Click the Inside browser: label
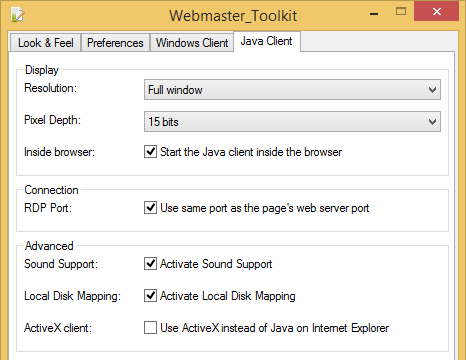This screenshot has height=360, width=466. click(59, 152)
